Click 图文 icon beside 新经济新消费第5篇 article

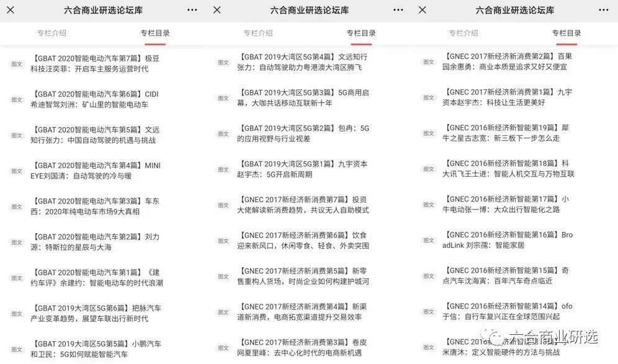tap(223, 277)
